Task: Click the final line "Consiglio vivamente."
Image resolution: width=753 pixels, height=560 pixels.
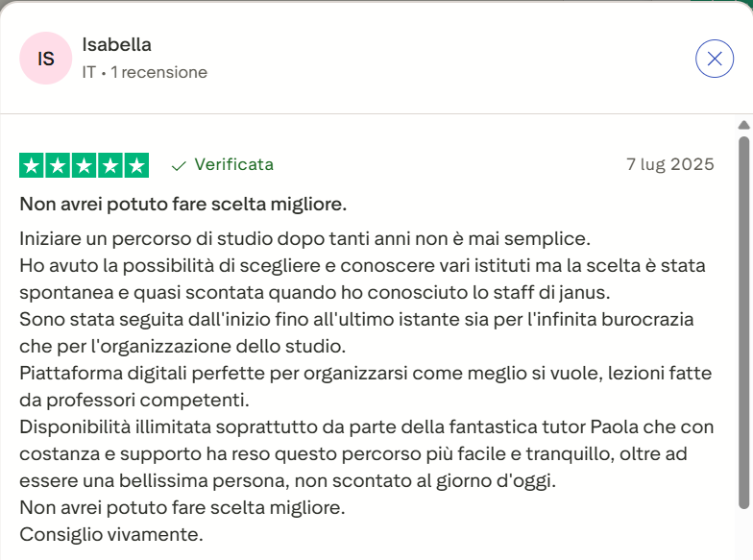Action: [x=110, y=533]
